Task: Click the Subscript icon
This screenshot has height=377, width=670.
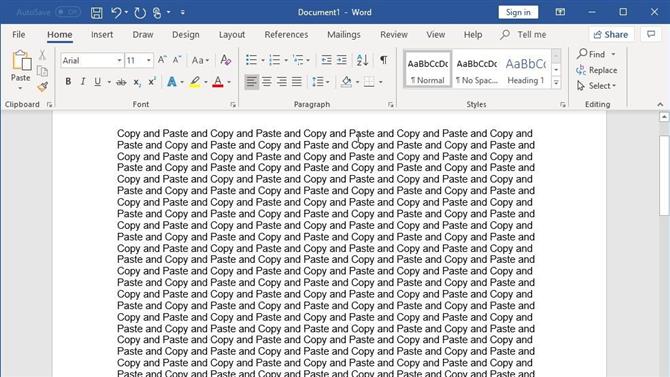Action: 137,82
